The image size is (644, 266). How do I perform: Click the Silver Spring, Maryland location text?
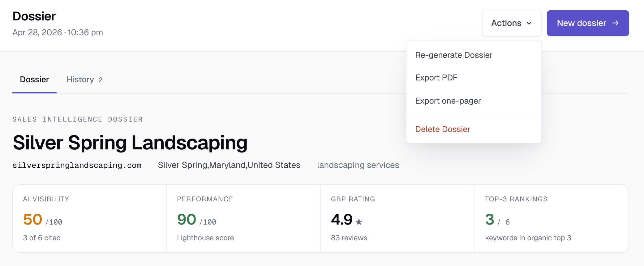point(229,165)
